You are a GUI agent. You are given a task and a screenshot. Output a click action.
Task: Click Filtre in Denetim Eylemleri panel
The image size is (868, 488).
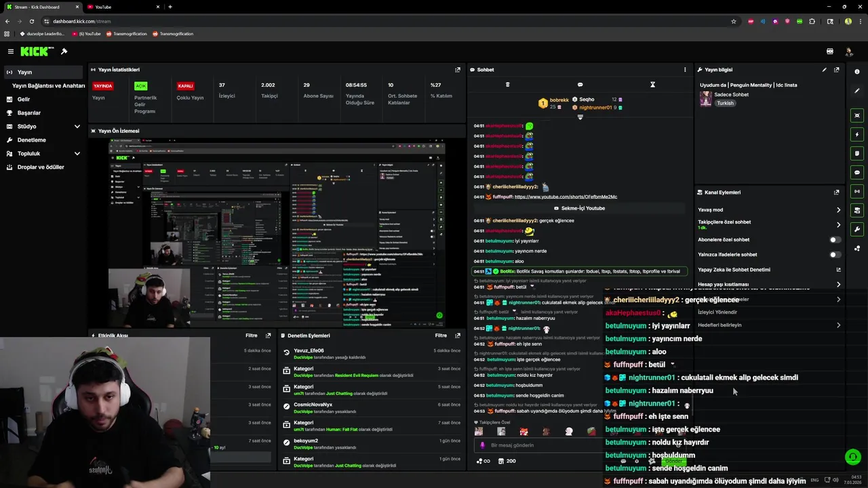(x=441, y=335)
